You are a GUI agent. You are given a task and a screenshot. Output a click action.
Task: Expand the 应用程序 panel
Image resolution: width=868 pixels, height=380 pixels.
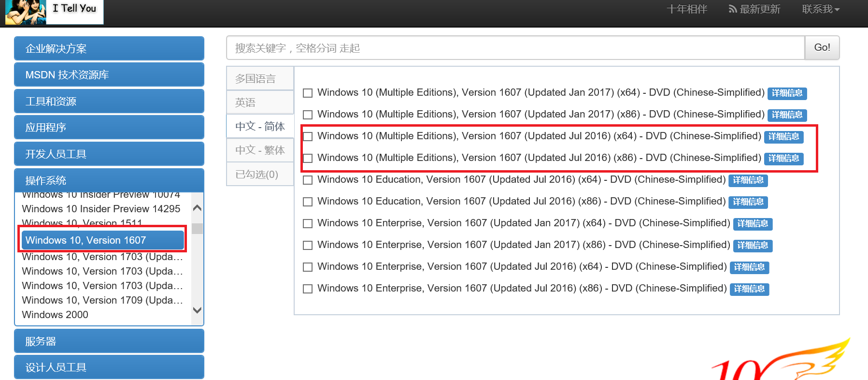click(x=109, y=127)
